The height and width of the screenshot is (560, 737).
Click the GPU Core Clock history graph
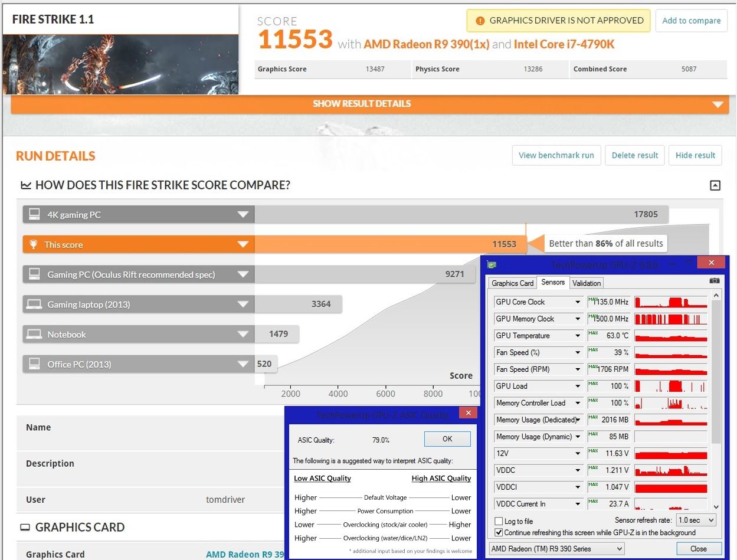pyautogui.click(x=670, y=302)
